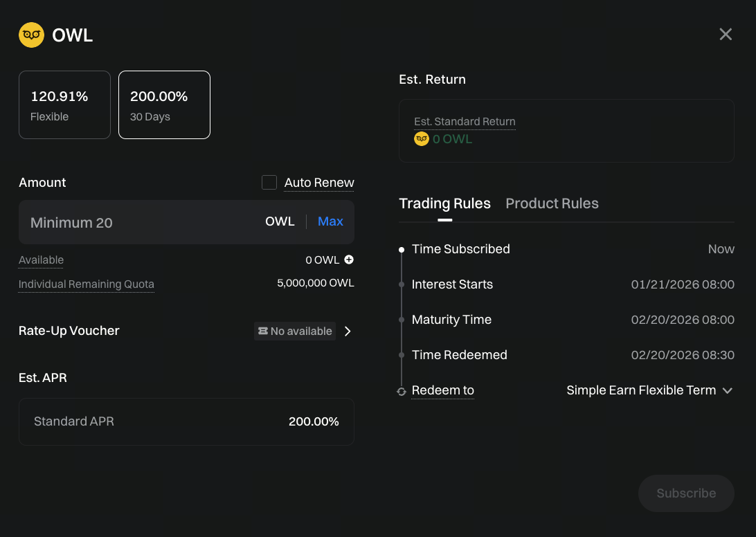Click the owl icon in Est. Standard Return
Viewport: 756px width, 537px height.
tap(422, 139)
